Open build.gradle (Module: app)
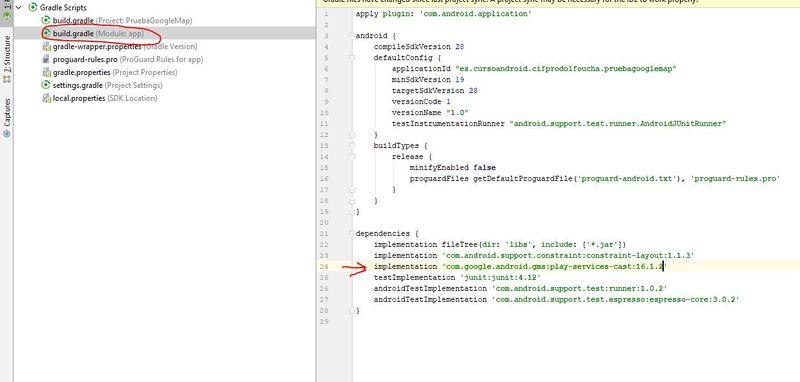 click(98, 34)
